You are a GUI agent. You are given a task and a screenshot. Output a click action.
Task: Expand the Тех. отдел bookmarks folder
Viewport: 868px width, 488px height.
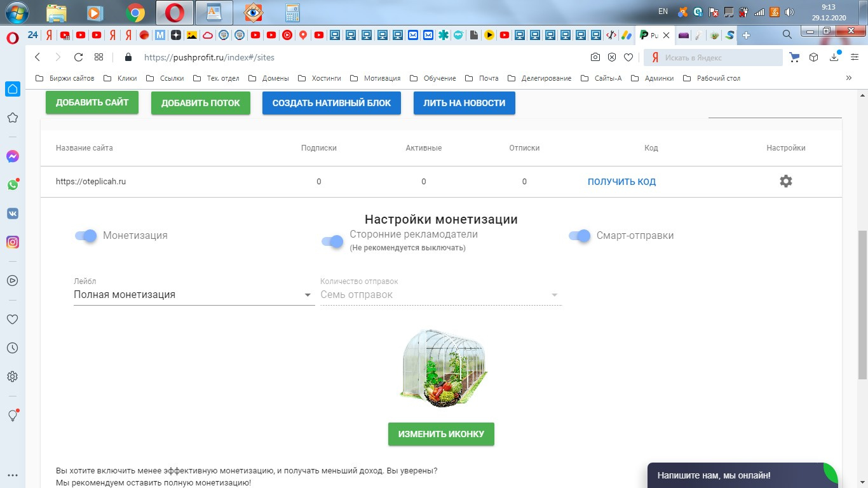point(215,78)
